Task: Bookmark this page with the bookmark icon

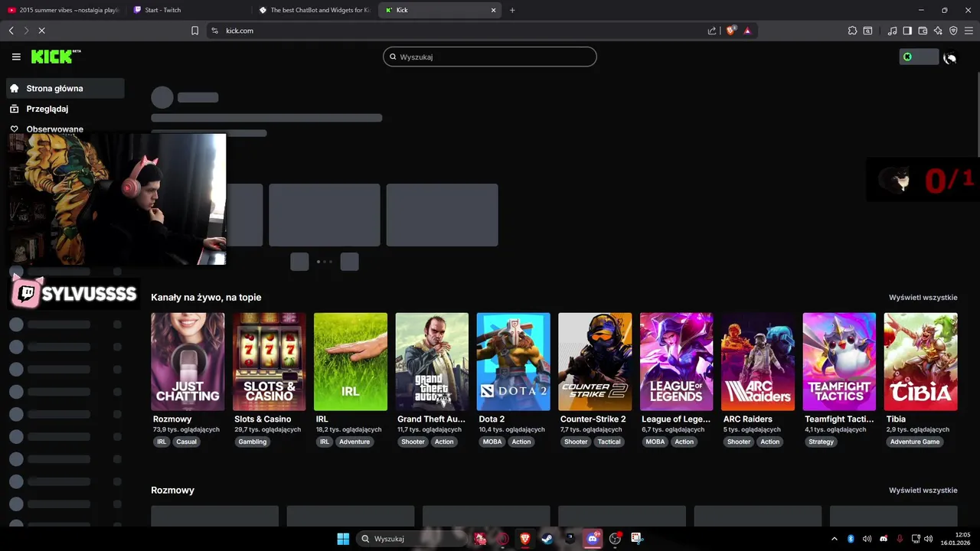Action: pyautogui.click(x=194, y=31)
